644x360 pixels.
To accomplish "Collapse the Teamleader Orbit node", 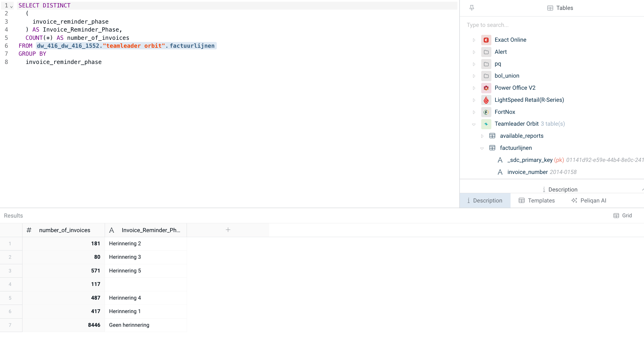I will tap(474, 124).
